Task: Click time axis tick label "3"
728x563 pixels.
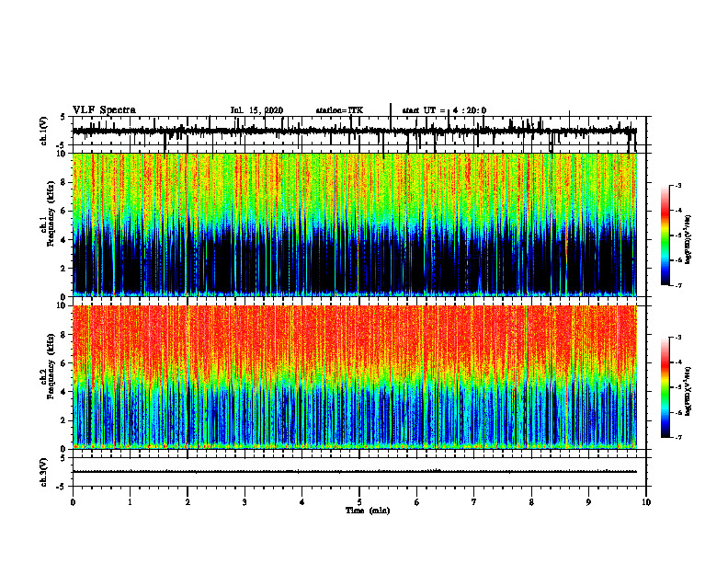Action: click(245, 502)
